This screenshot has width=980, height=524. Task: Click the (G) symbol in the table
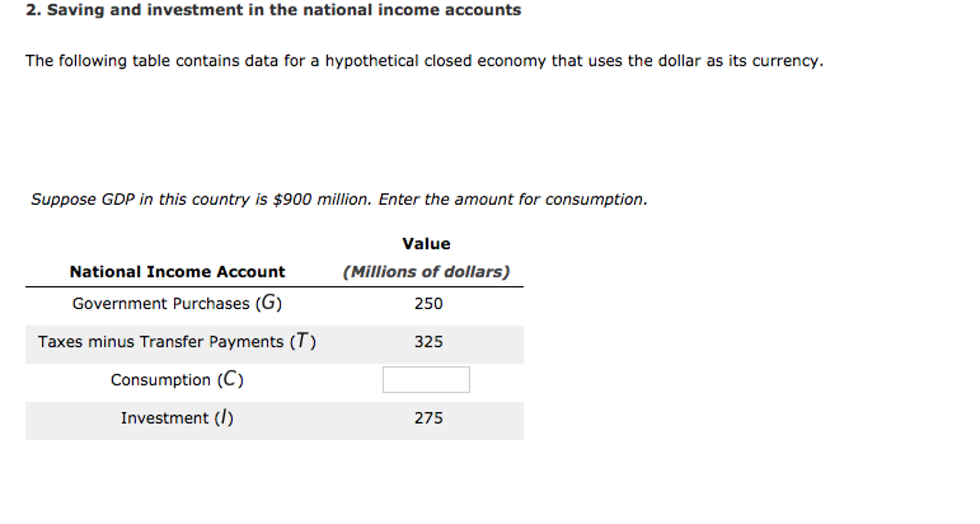click(x=270, y=303)
